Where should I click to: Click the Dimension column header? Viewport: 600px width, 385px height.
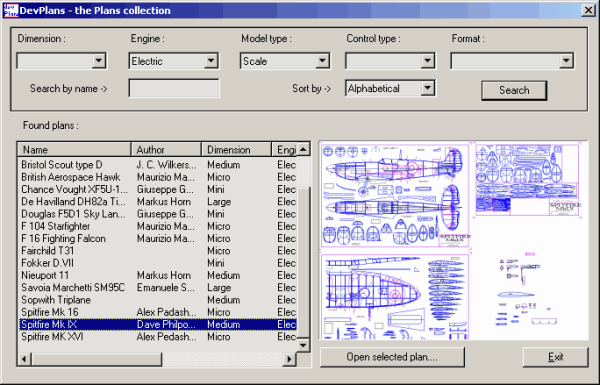click(x=236, y=149)
